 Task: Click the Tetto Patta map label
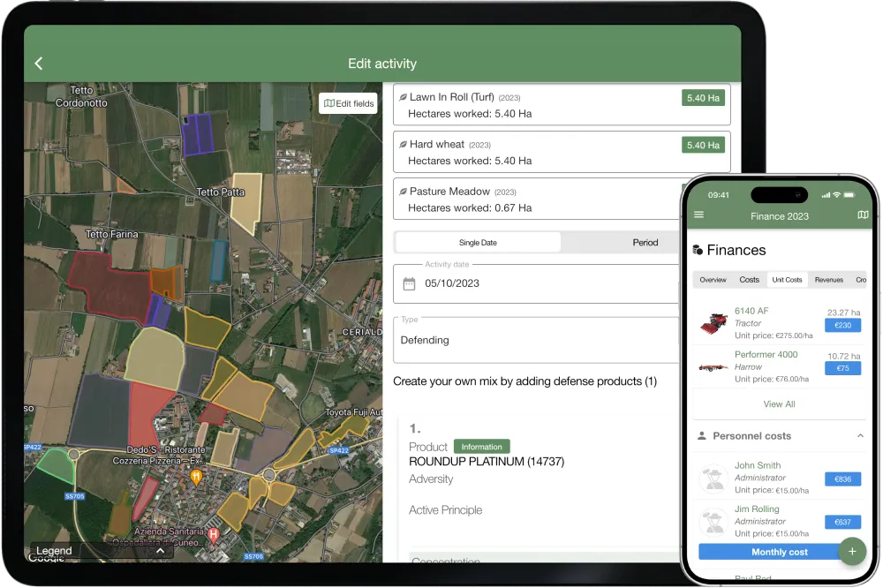[x=220, y=192]
